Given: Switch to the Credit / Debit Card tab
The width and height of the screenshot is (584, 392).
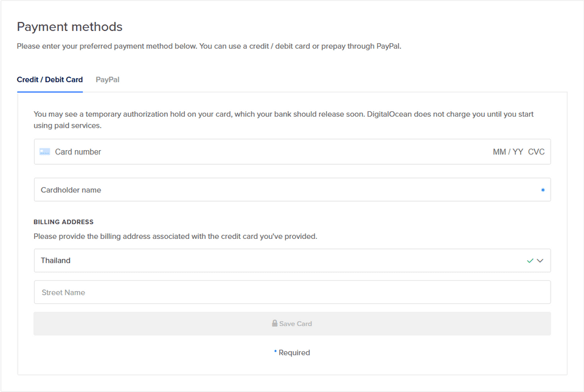Looking at the screenshot, I should tap(50, 80).
